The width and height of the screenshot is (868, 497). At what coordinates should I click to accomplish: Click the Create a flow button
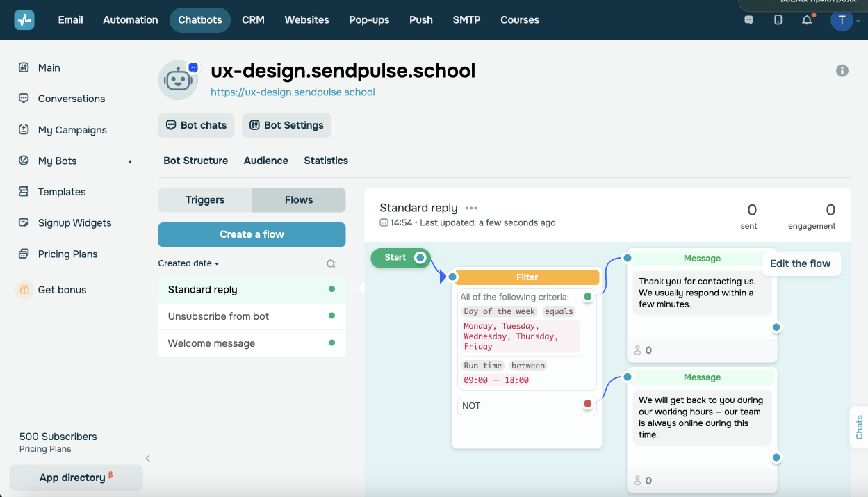point(252,234)
